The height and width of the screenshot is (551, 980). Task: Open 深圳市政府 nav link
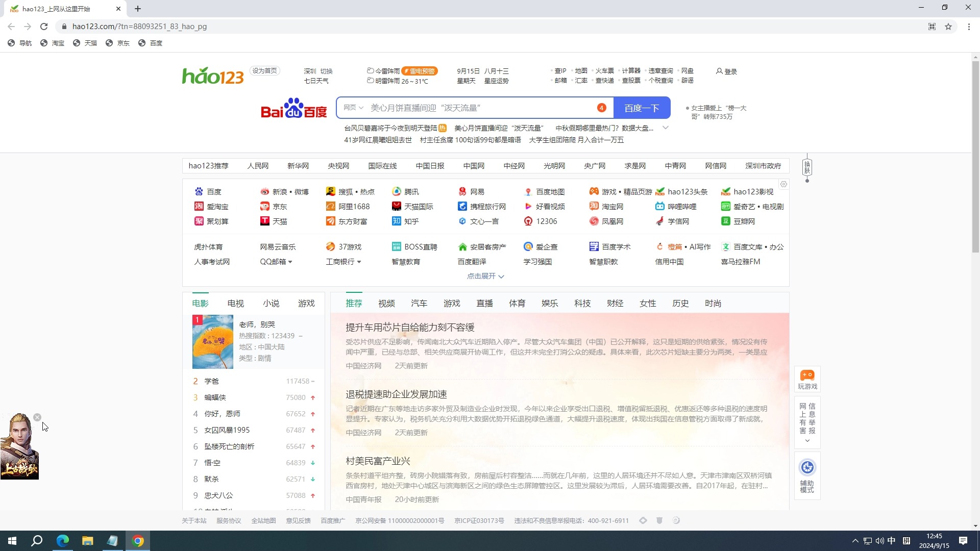(763, 166)
